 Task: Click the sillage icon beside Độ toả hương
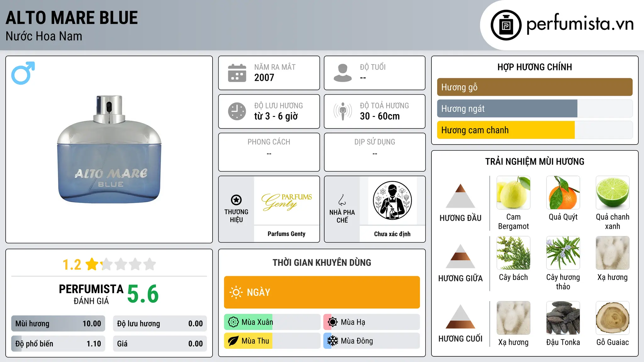point(343,111)
